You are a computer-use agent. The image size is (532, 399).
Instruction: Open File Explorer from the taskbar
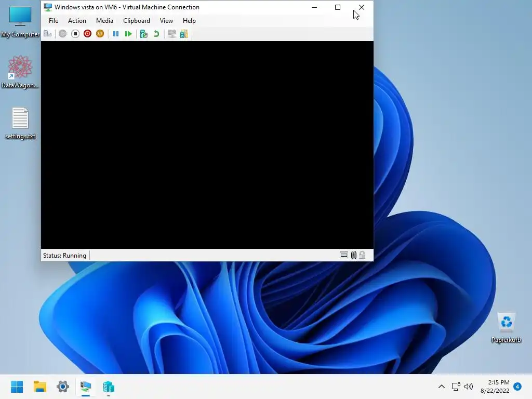click(39, 387)
